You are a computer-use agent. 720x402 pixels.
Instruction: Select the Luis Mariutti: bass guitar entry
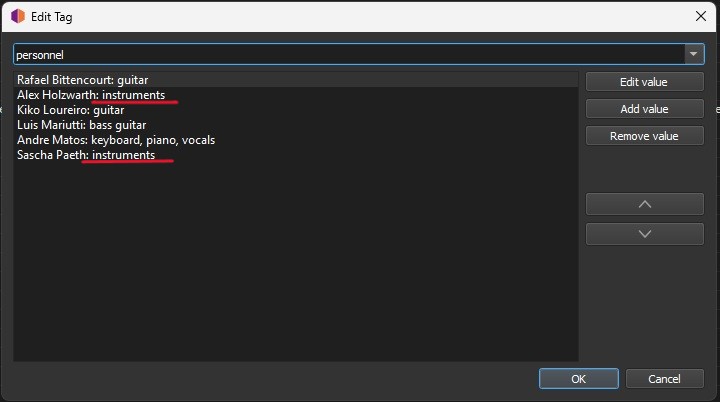point(80,125)
